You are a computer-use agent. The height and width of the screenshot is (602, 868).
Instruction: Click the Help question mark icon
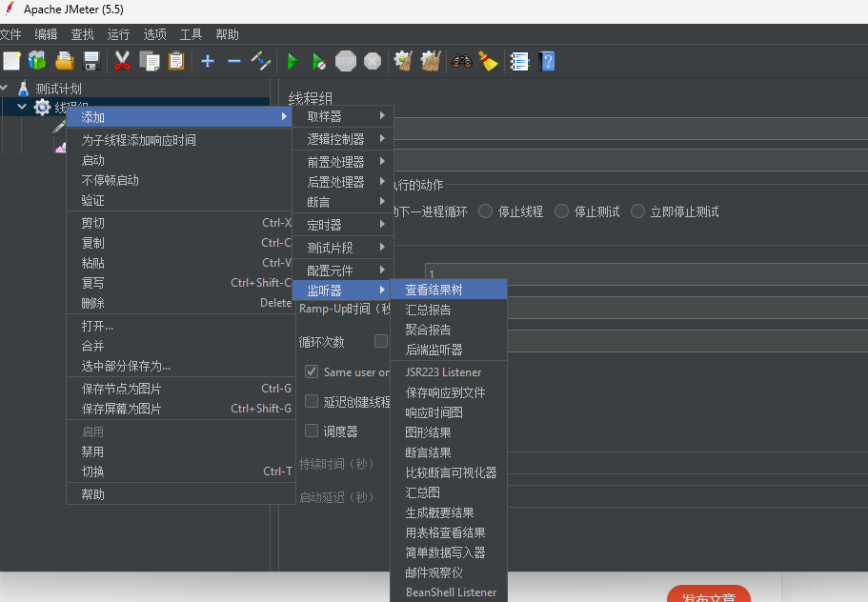coord(546,61)
